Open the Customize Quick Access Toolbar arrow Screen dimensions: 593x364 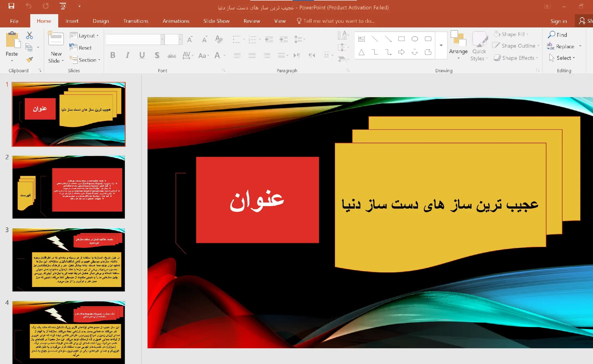[x=79, y=6]
